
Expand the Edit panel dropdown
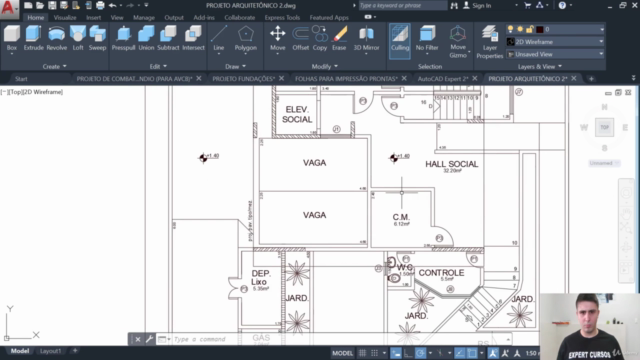pos(158,66)
